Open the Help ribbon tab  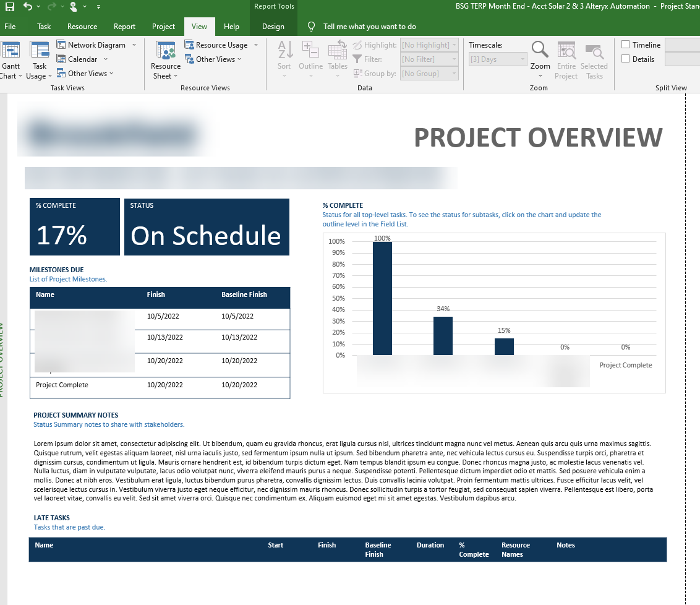(x=231, y=27)
